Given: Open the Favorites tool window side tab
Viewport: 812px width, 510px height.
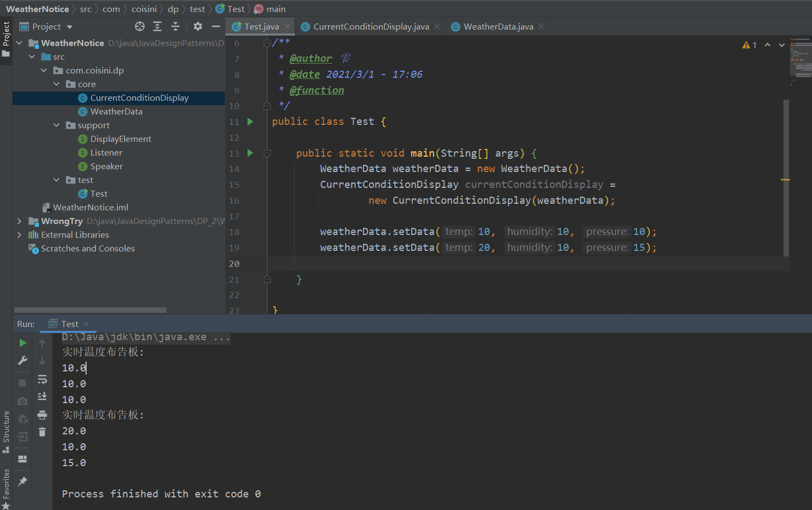Looking at the screenshot, I should click(6, 489).
